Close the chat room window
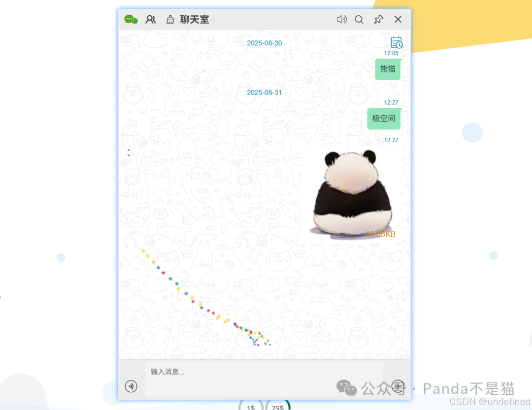Screen dimensions: 532x410 [398, 19]
